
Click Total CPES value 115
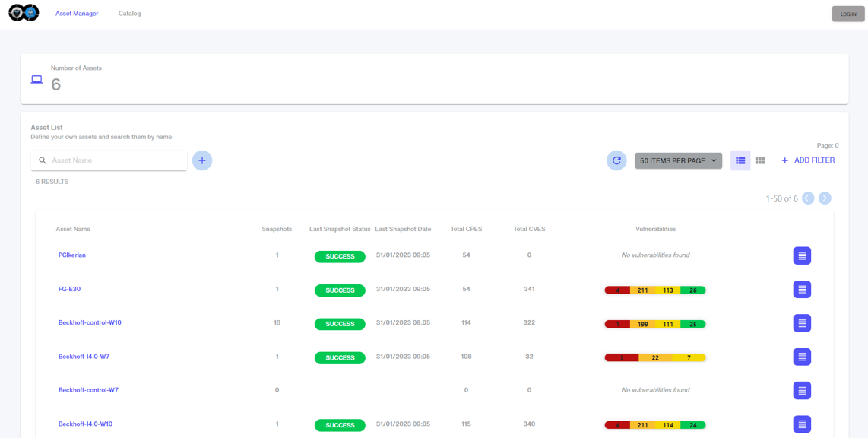pyautogui.click(x=466, y=424)
